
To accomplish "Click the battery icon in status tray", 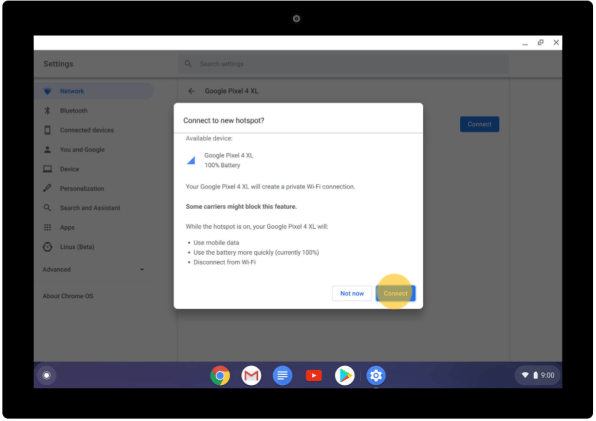I will 536,375.
